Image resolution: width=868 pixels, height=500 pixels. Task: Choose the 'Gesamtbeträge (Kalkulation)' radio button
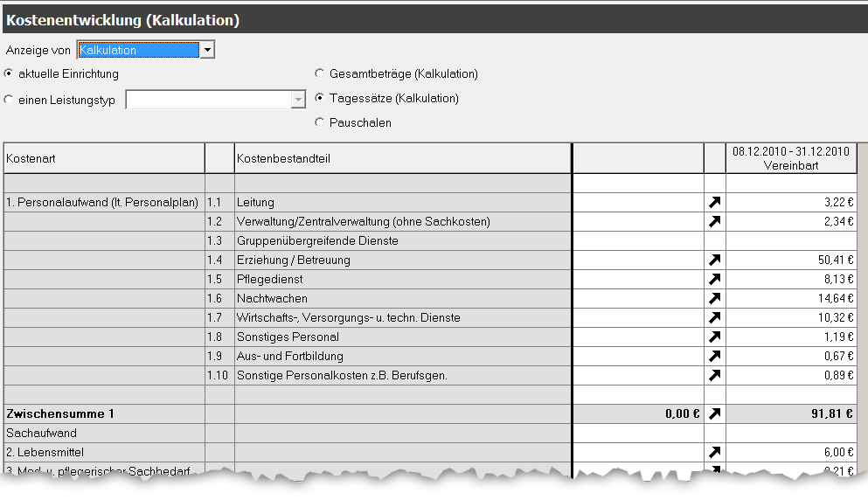pos(320,74)
